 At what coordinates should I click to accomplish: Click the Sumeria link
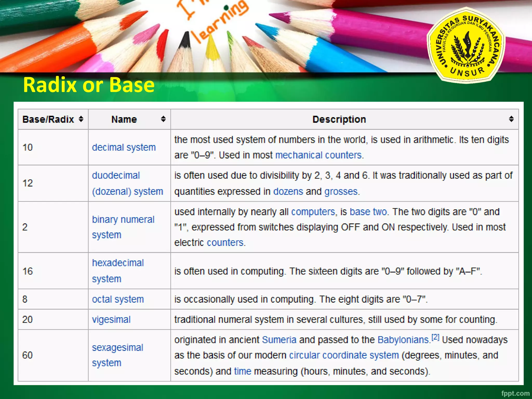tap(279, 340)
